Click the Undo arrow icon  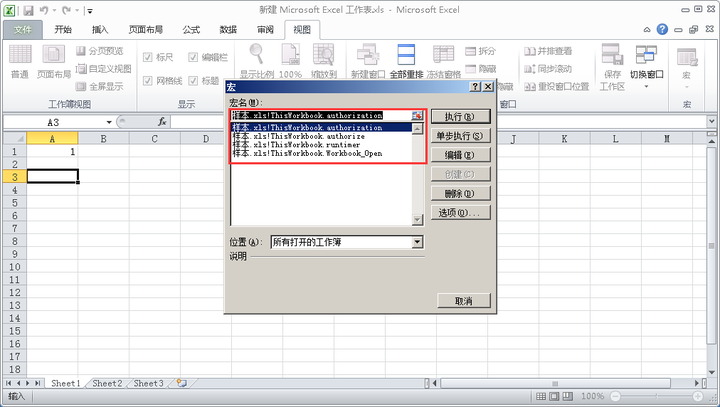pos(44,10)
